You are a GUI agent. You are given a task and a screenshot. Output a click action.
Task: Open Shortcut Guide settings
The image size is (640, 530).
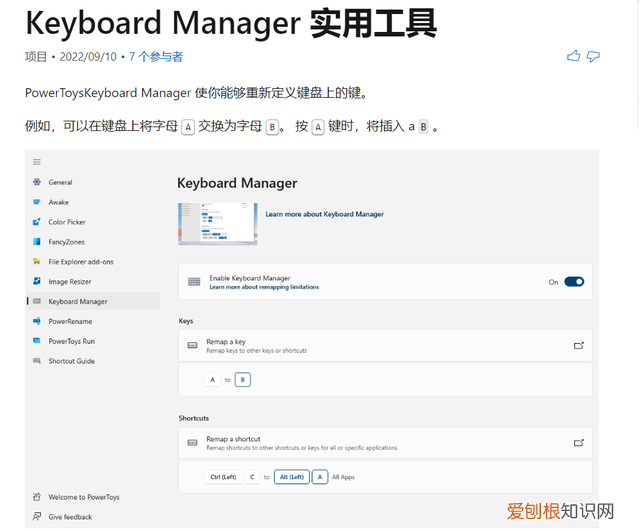71,361
